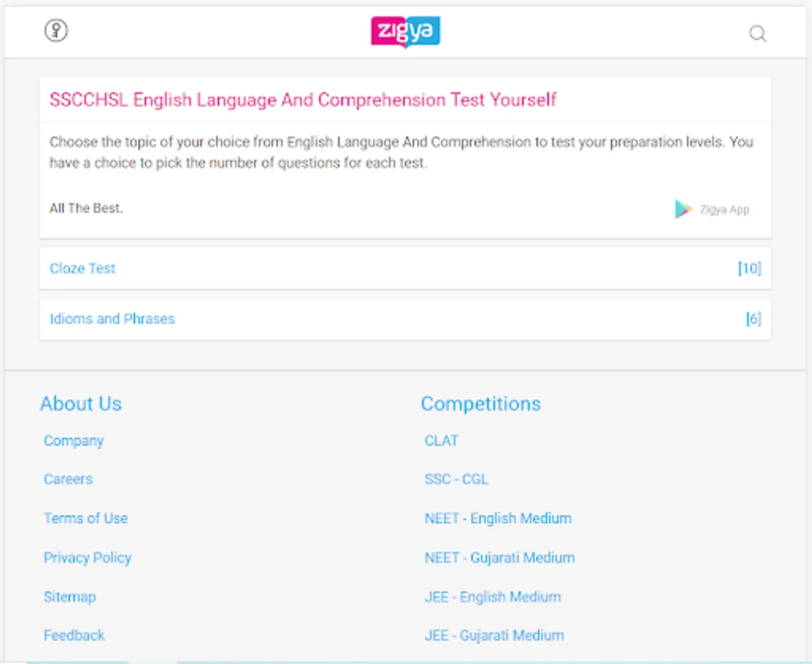
Task: Click the SSCCHSL Test Yourself heading
Action: (x=303, y=100)
